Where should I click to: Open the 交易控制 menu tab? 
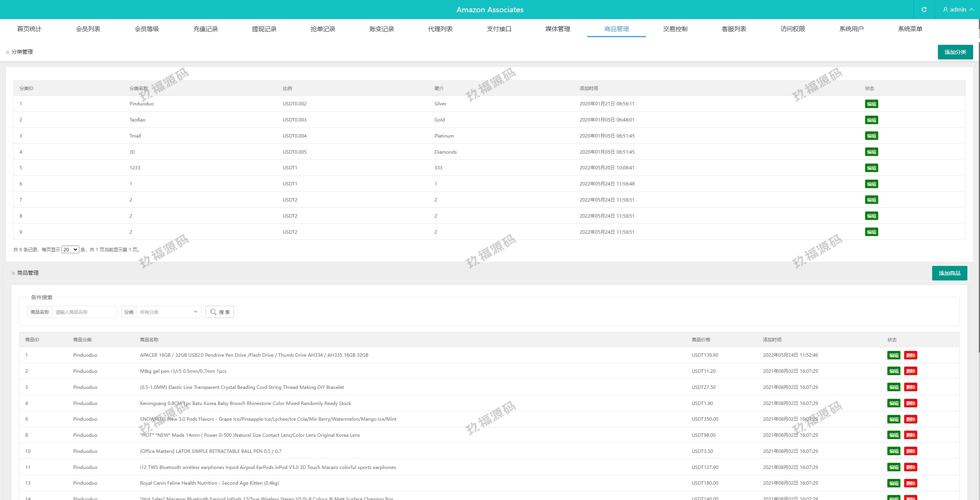pyautogui.click(x=675, y=29)
